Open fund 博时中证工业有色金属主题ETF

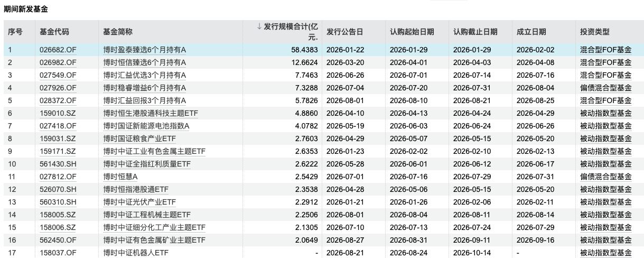pos(154,152)
